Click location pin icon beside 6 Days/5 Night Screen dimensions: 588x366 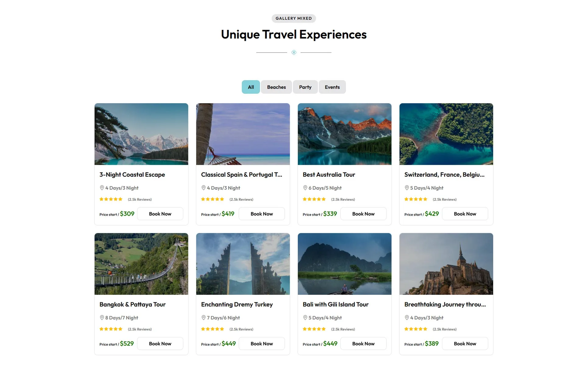[x=305, y=188]
